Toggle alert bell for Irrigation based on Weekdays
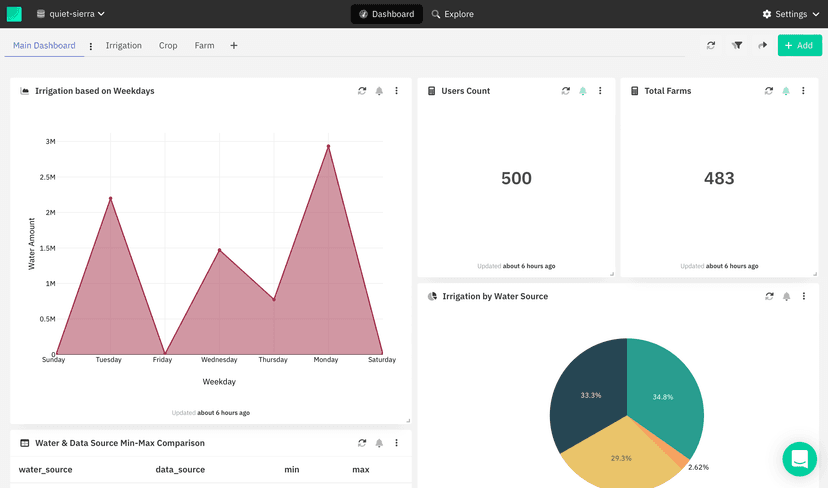 pos(379,91)
